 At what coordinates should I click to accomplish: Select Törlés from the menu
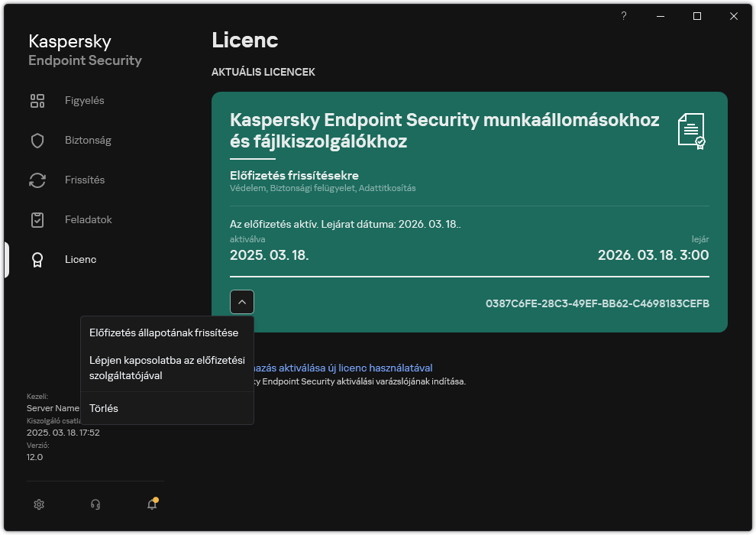coord(103,407)
